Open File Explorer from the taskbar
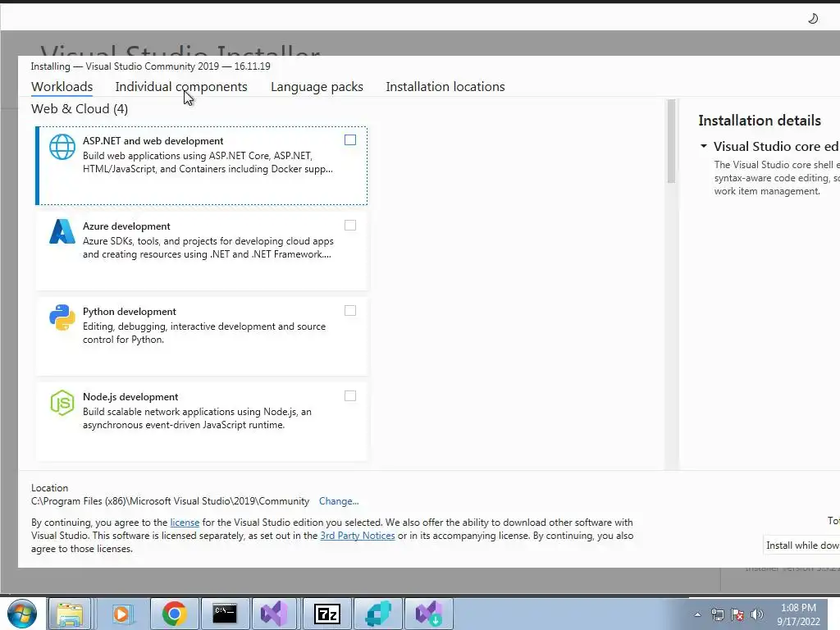The image size is (840, 630). [x=71, y=614]
